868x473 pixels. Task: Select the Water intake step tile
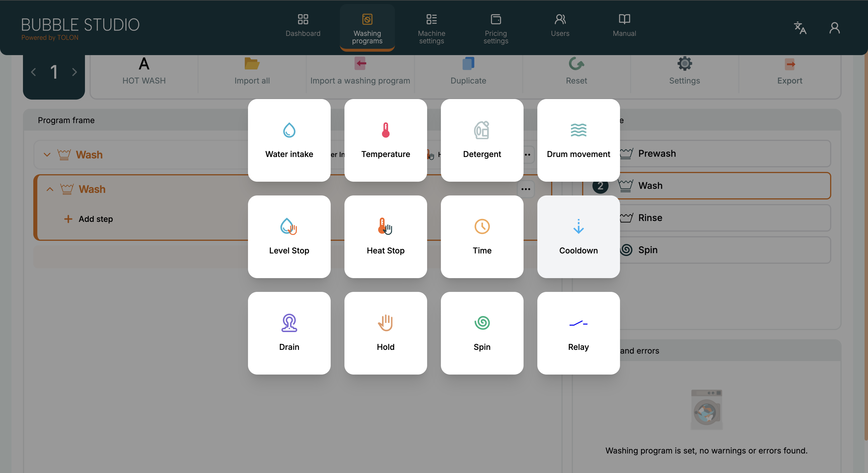click(x=289, y=140)
